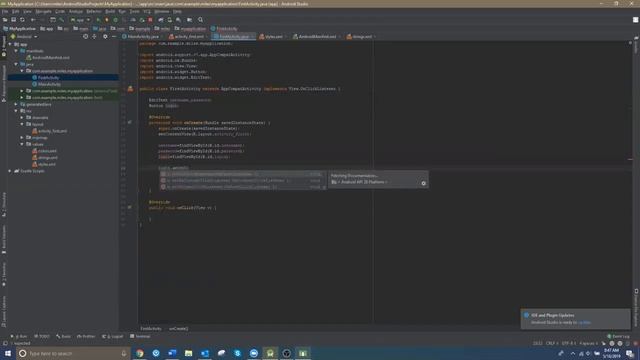The height and width of the screenshot is (360, 640).
Task: Open Skype from the taskbar
Action: click(238, 353)
